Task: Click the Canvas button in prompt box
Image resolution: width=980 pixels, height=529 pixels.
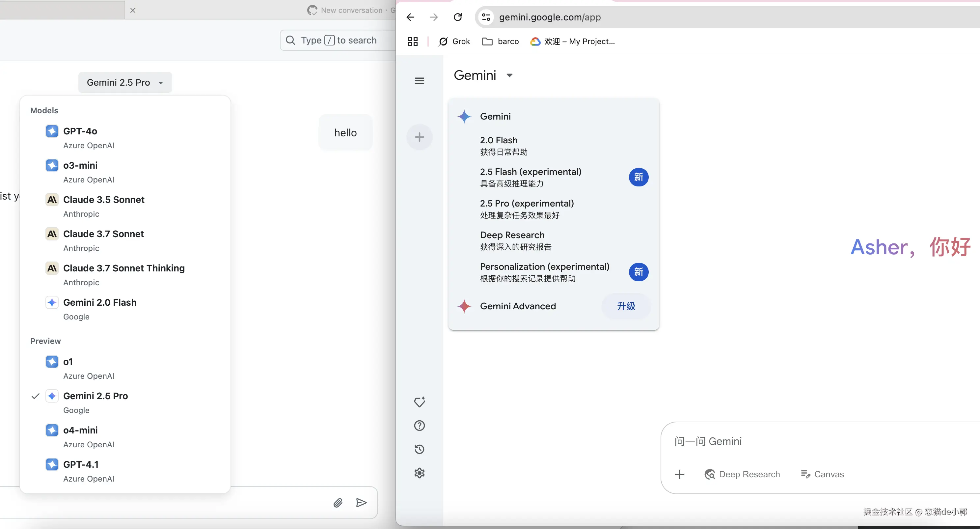Action: pos(823,474)
